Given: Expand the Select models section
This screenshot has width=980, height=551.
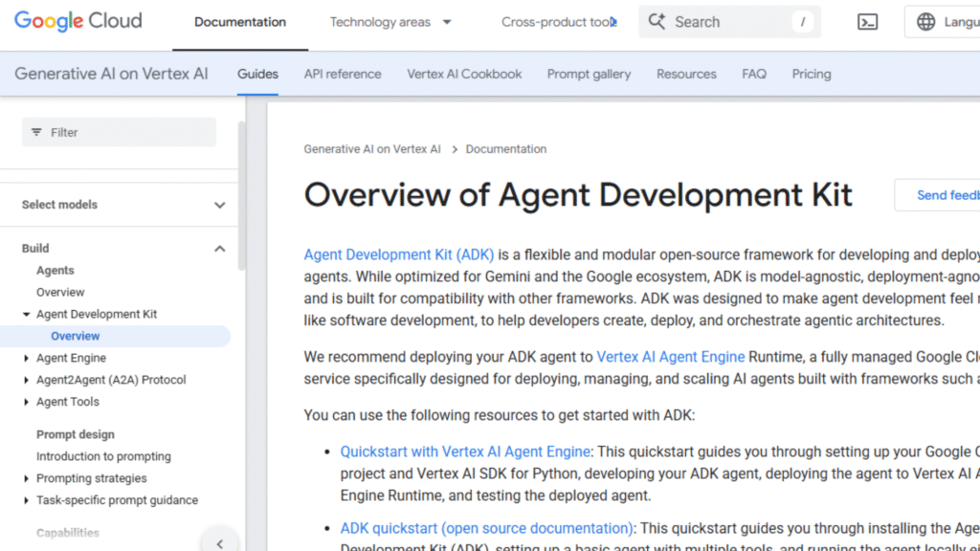Looking at the screenshot, I should coord(219,205).
